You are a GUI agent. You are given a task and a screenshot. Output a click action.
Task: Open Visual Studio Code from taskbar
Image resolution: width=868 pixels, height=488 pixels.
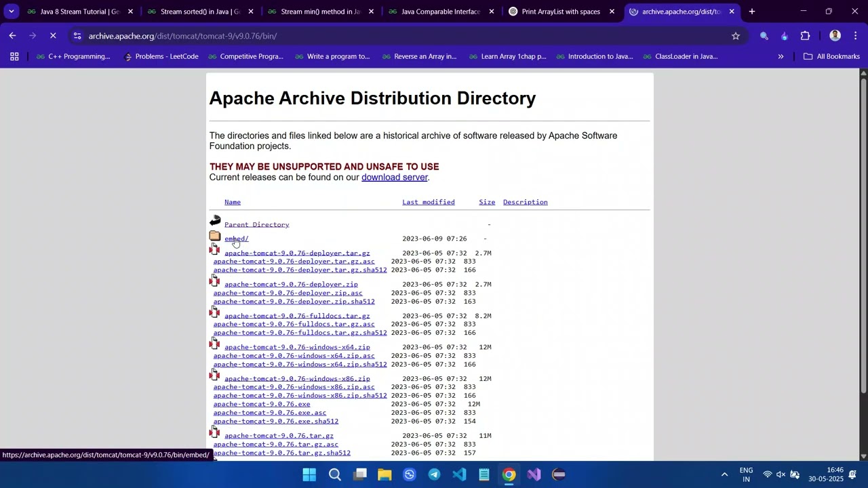pos(459,474)
